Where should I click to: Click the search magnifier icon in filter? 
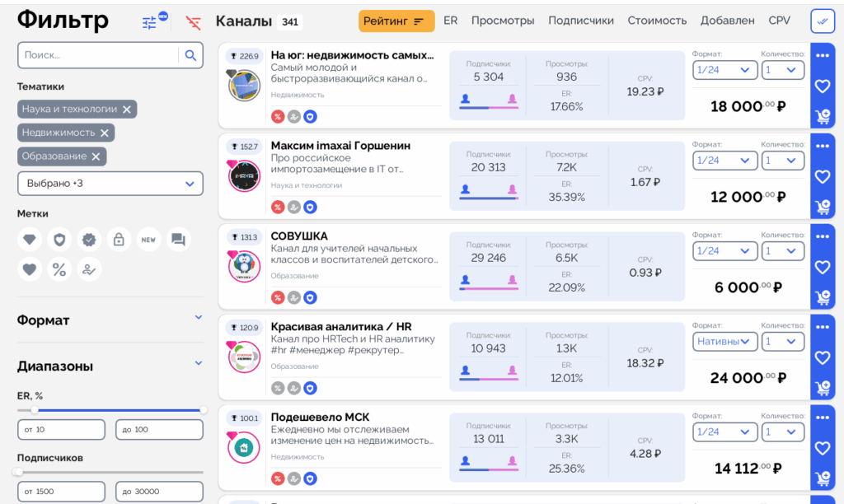(190, 55)
